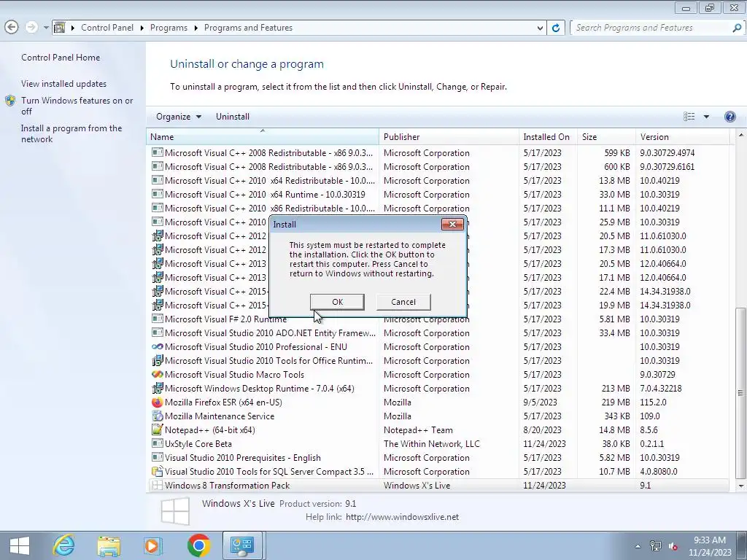Go back with the Back arrow
This screenshot has height=560, width=747.
click(x=12, y=27)
